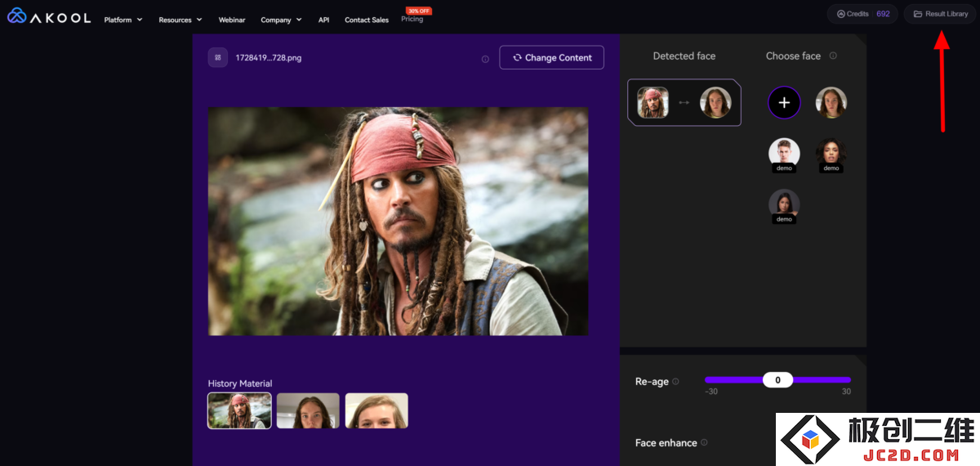Select the target woman face in Detected face
Image resolution: width=980 pixels, height=466 pixels.
[715, 102]
